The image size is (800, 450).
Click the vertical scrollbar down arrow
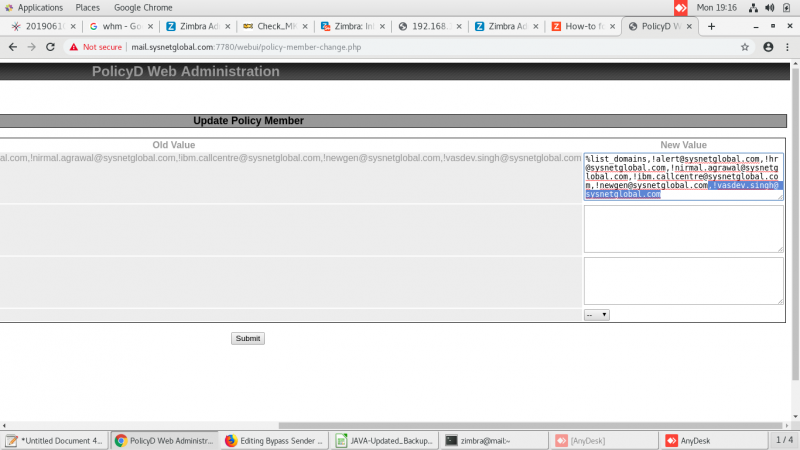[795, 417]
